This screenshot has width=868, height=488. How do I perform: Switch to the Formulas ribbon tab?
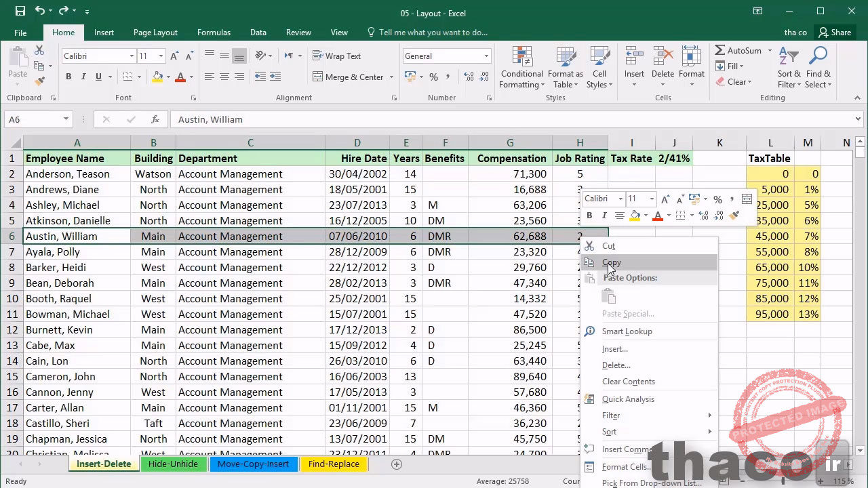pyautogui.click(x=214, y=33)
